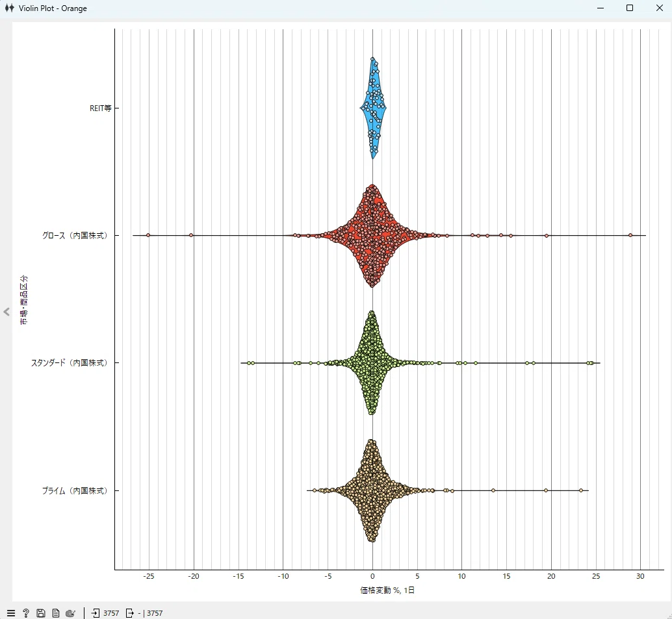The width and height of the screenshot is (672, 619).
Task: Open the widget help question mark icon
Action: (x=26, y=613)
